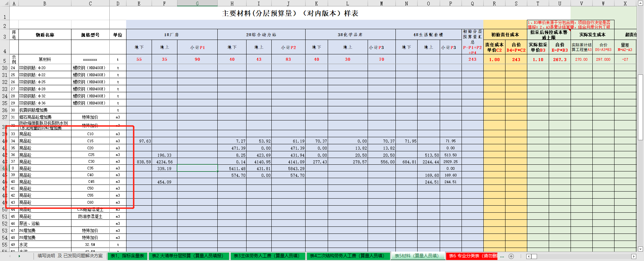Click the 规格型号 header cell
Screen dimensions: 644x261
[90, 35]
